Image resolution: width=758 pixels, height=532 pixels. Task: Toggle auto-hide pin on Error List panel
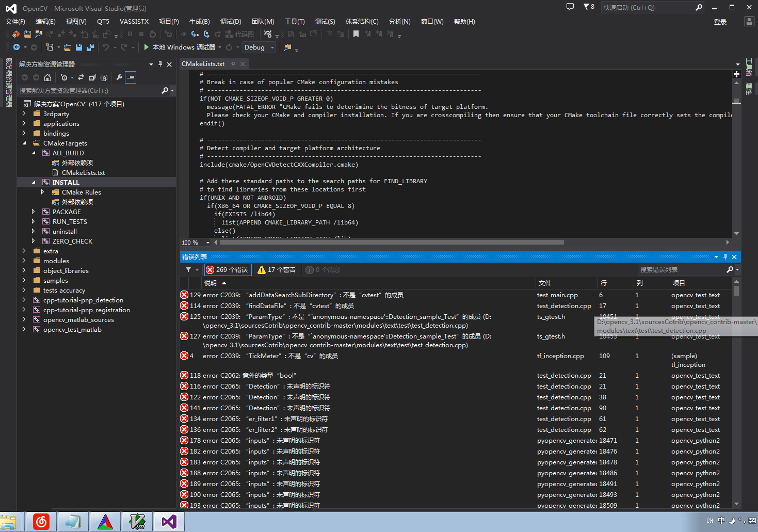725,256
